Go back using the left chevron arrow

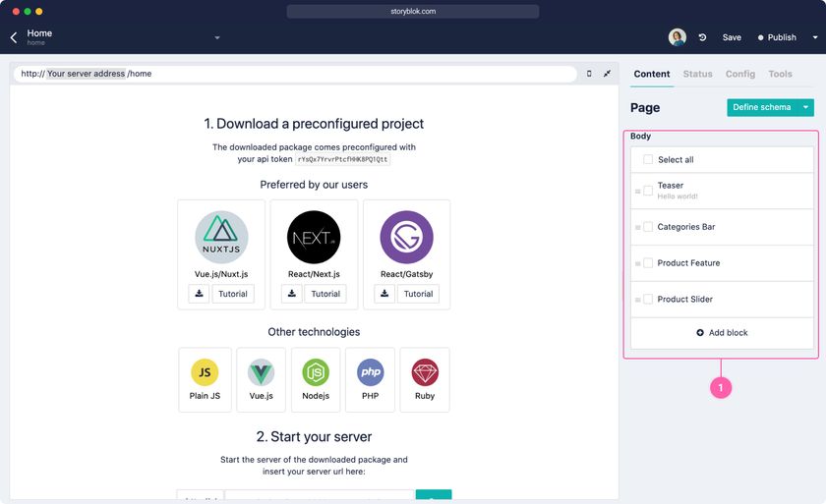(14, 37)
